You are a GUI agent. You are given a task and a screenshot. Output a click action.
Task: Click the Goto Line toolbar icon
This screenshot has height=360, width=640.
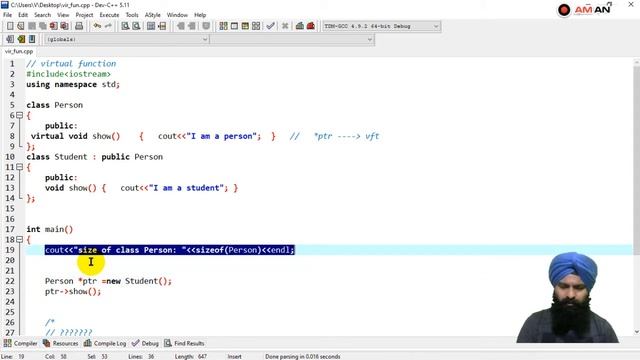click(x=162, y=26)
